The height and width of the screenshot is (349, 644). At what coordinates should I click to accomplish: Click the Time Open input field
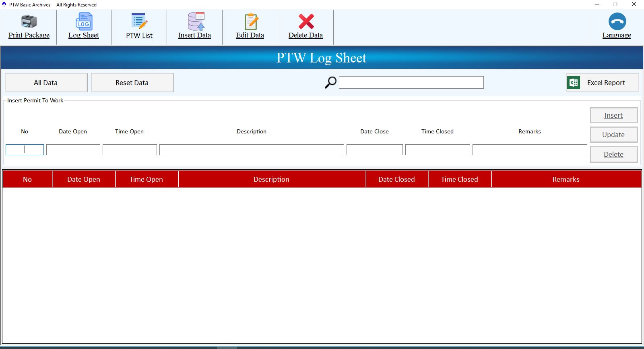coord(130,150)
